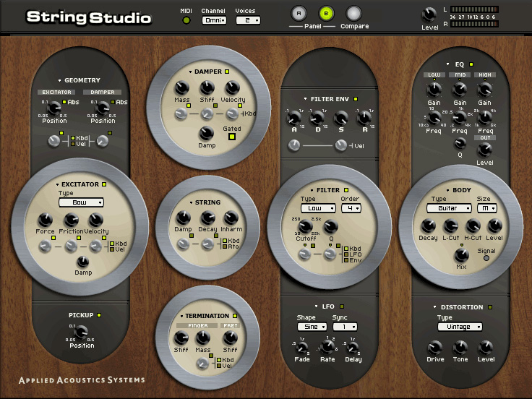Toggle the Excitator module on/off LED
Screen dimensions: 532x399
104,184
